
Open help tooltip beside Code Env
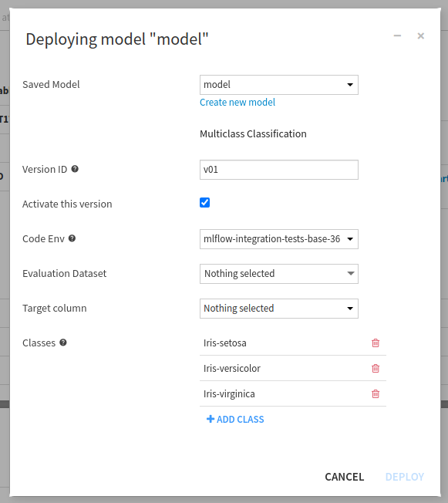pyautogui.click(x=72, y=238)
